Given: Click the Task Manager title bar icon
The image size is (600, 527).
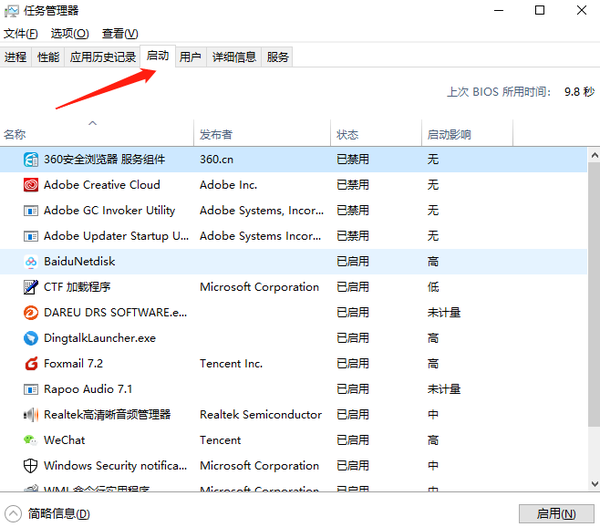Looking at the screenshot, I should (x=11, y=11).
